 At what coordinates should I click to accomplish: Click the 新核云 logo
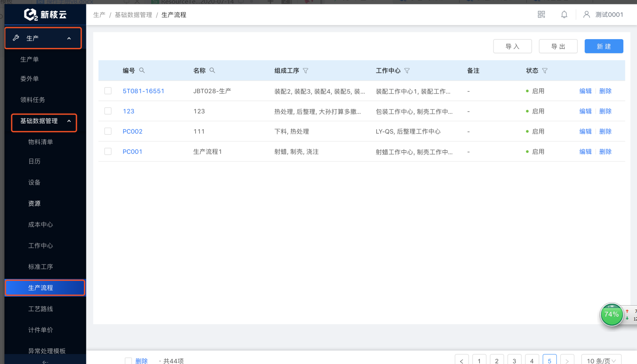click(45, 15)
